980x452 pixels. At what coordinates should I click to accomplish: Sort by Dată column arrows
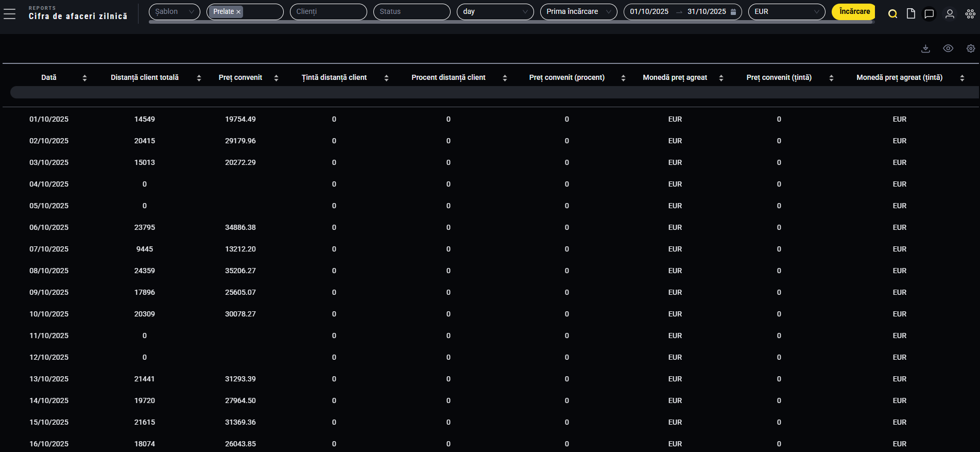point(85,78)
